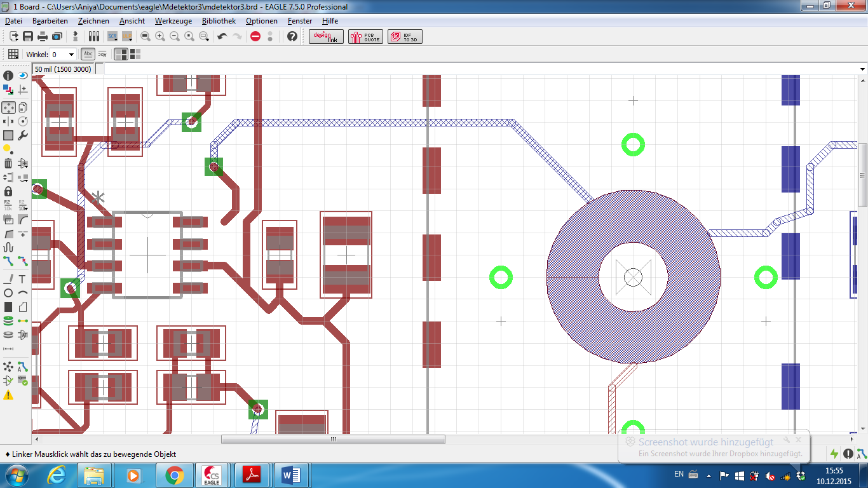Toggle the first group selection mode icon
Screen dimensions: 868x488
pos(121,55)
